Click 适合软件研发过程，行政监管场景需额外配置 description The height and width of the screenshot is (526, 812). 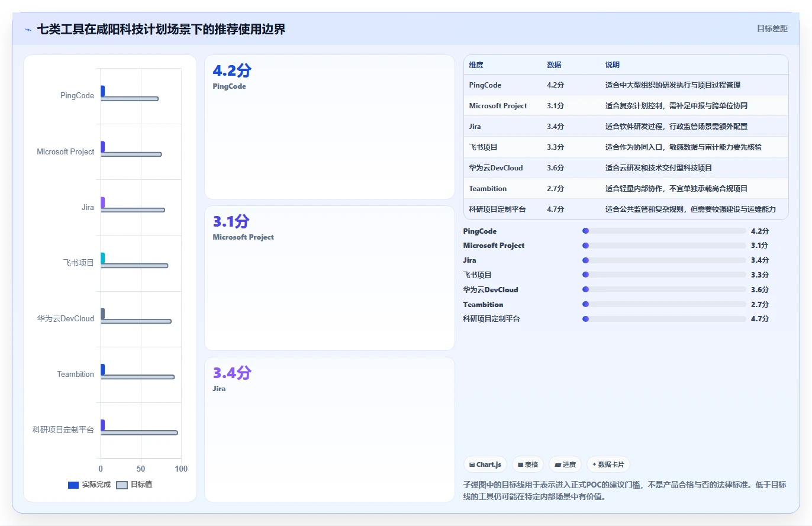point(676,127)
